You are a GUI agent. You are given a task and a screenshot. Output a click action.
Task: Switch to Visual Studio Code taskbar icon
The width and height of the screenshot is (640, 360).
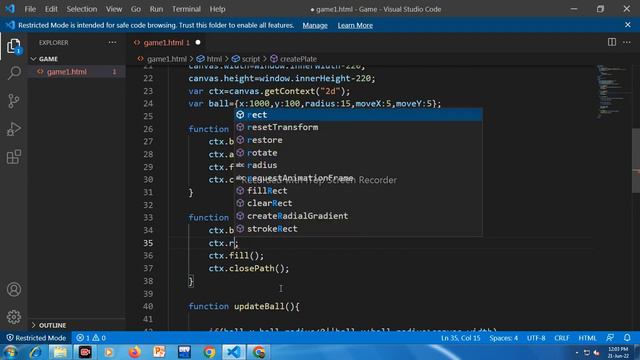click(x=233, y=352)
